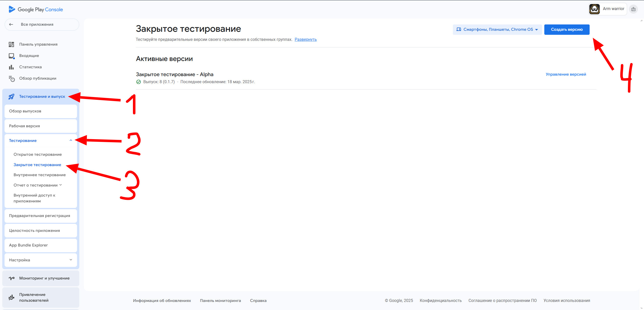Click the green check status icon by Выпуск
Viewport: 644px width, 310px height.
(x=138, y=82)
